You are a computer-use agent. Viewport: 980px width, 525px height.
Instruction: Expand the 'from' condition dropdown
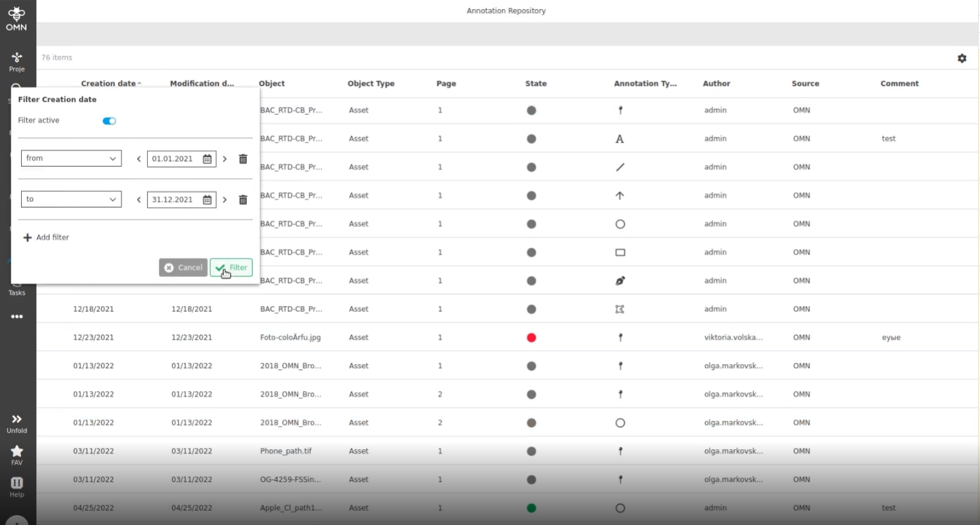tap(71, 158)
